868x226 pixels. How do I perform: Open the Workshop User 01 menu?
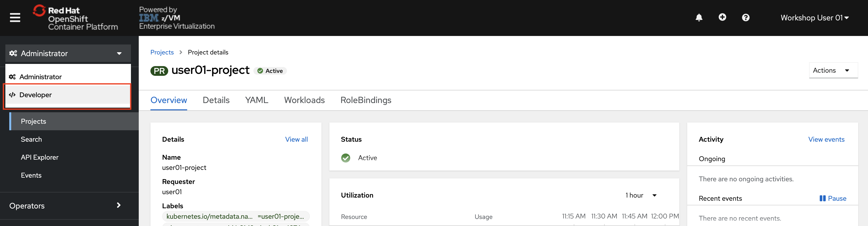pos(814,18)
